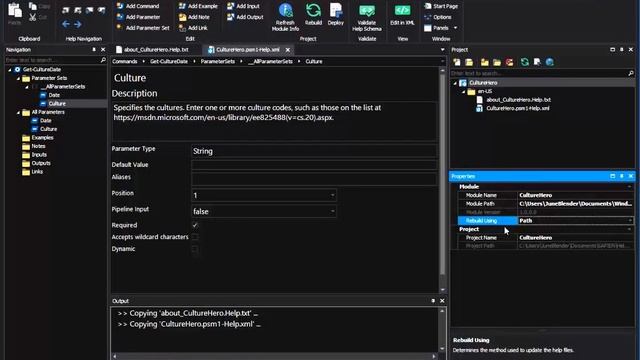The height and width of the screenshot is (360, 640).
Task: Toggle Accepts wildcard characters checkbox
Action: click(x=195, y=237)
